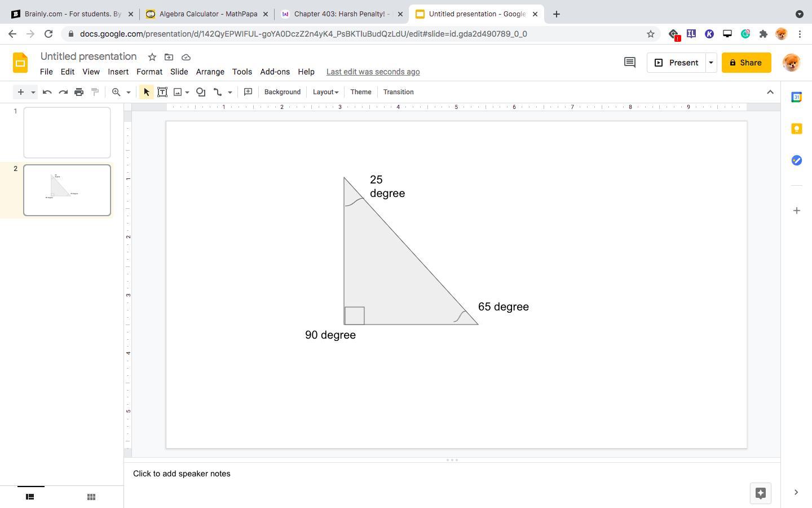Screen dimensions: 812x508
Task: Click the Theme button
Action: 361,92
